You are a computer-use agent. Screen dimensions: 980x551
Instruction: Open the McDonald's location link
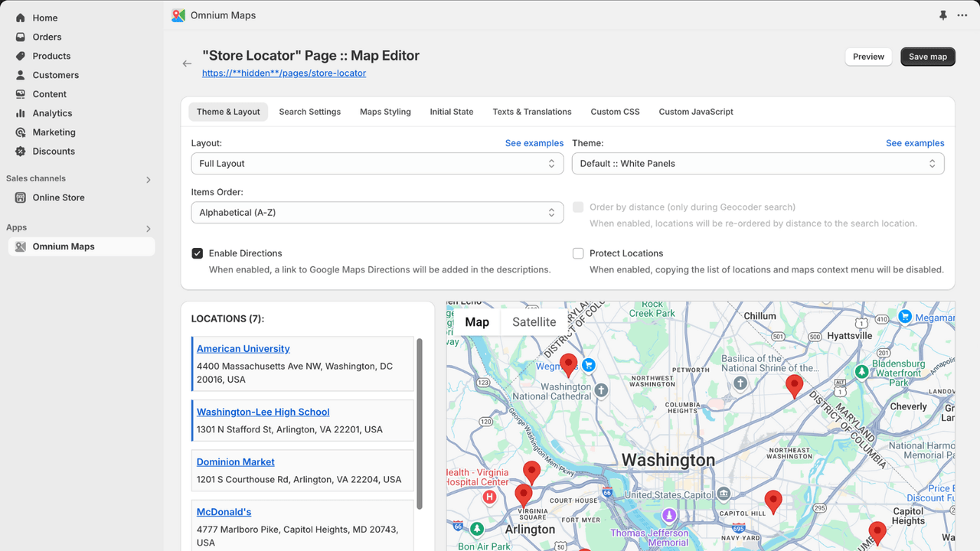(224, 512)
